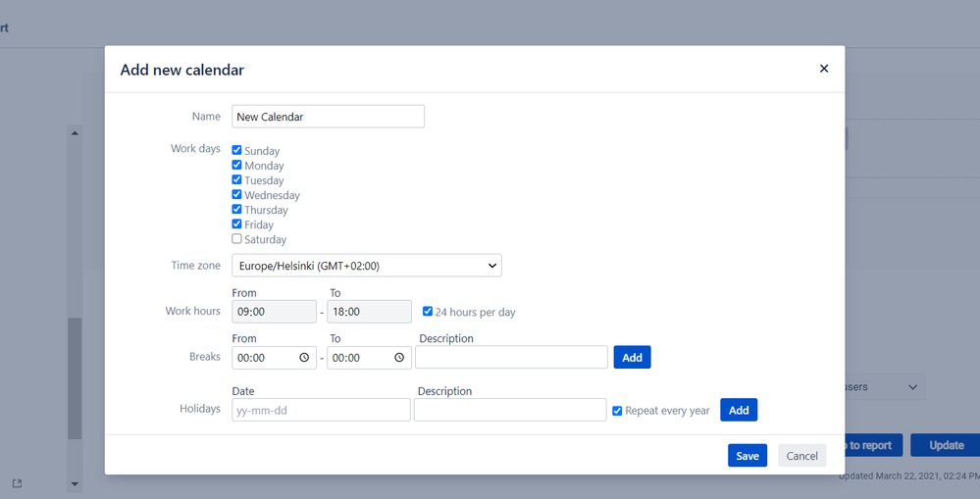Close the Add new calendar dialog
This screenshot has height=499, width=980.
(824, 69)
